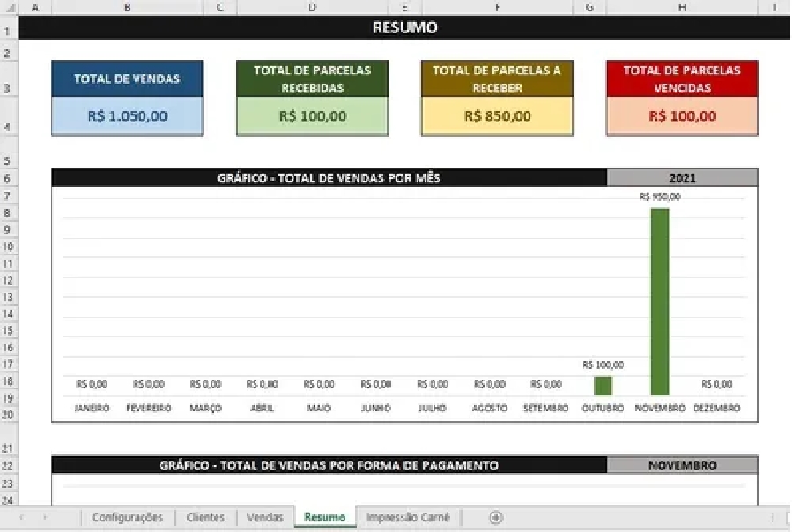Open the NOVEMBRO month selector cell

(682, 465)
